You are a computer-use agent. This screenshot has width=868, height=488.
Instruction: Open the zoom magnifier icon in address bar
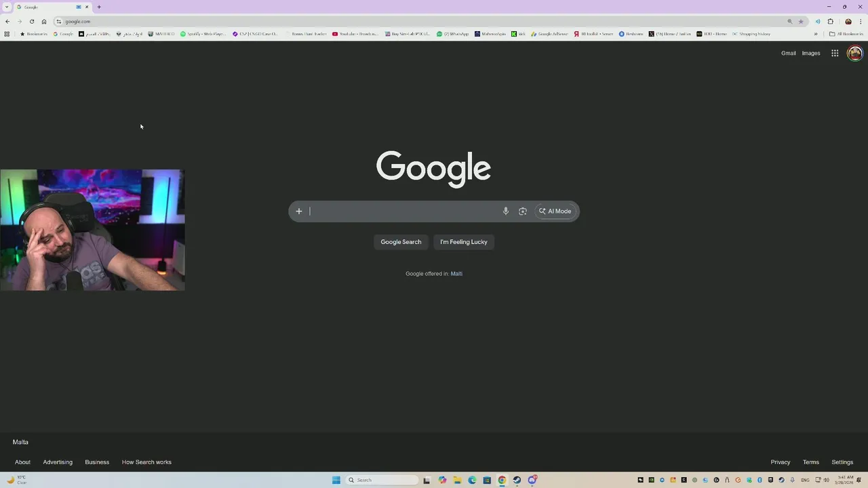tap(790, 21)
